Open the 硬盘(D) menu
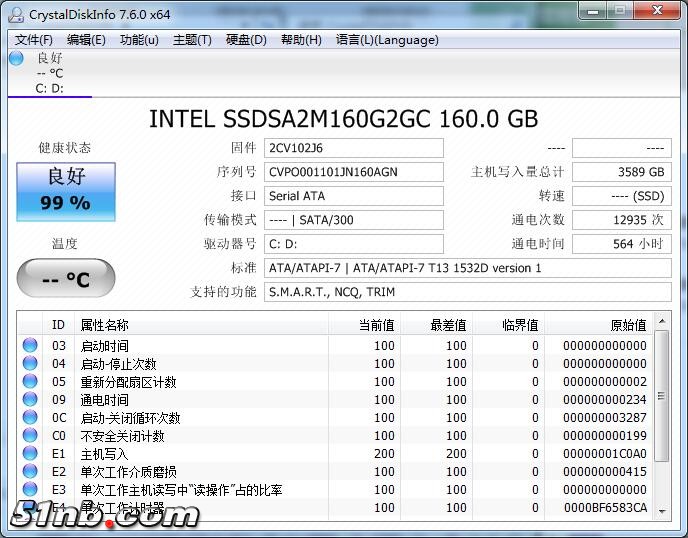This screenshot has height=538, width=688. pyautogui.click(x=246, y=40)
